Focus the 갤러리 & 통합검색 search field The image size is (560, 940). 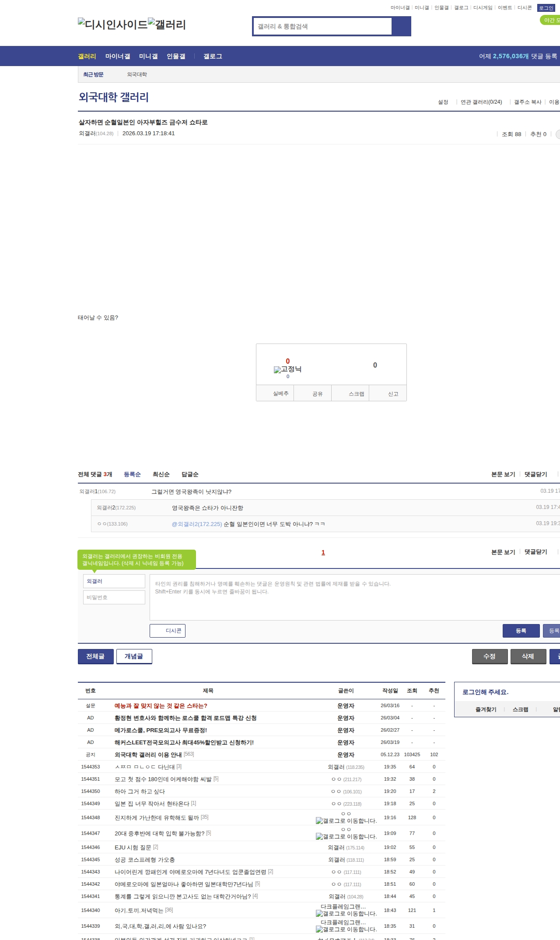tap(322, 26)
